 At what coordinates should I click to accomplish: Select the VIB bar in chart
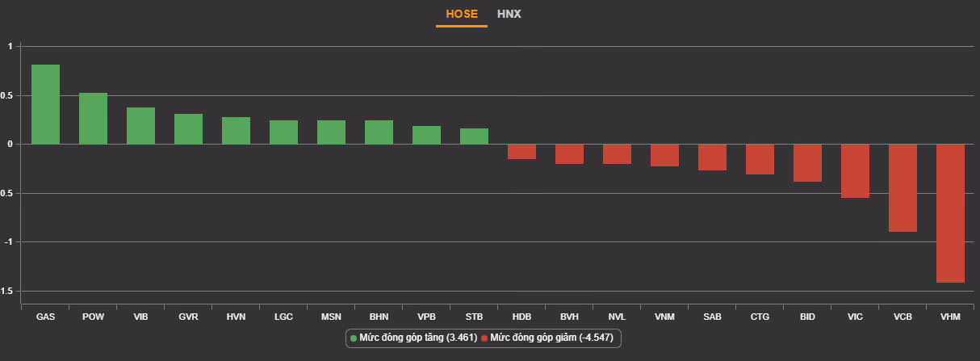point(140,126)
